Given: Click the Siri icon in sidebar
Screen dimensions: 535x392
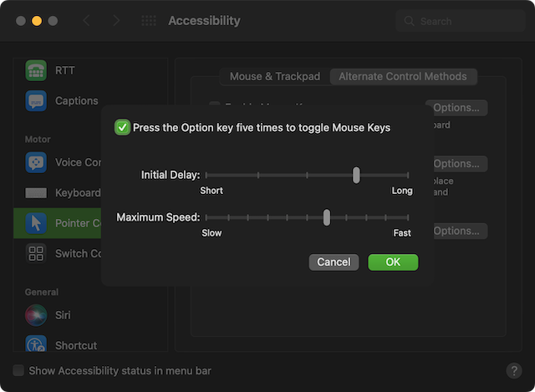Looking at the screenshot, I should click(36, 315).
